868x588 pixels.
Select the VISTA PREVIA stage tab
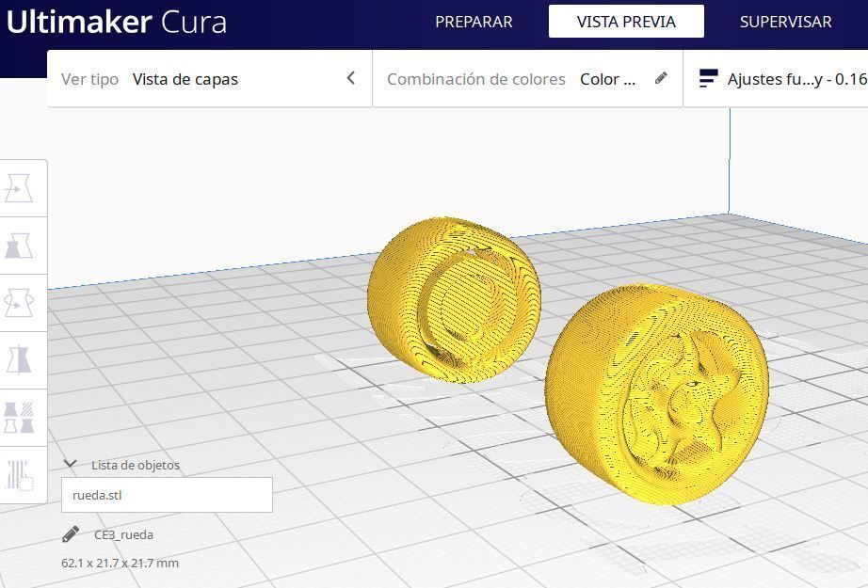(626, 22)
